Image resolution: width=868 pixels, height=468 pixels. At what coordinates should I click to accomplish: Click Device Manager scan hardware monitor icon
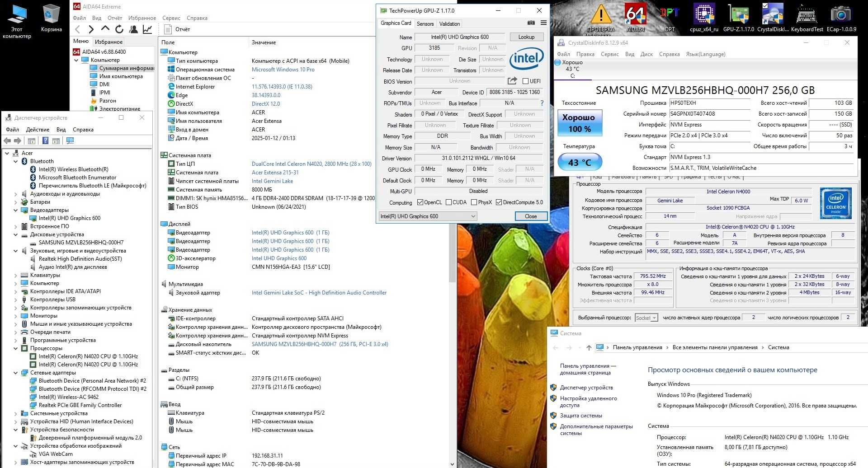70,140
